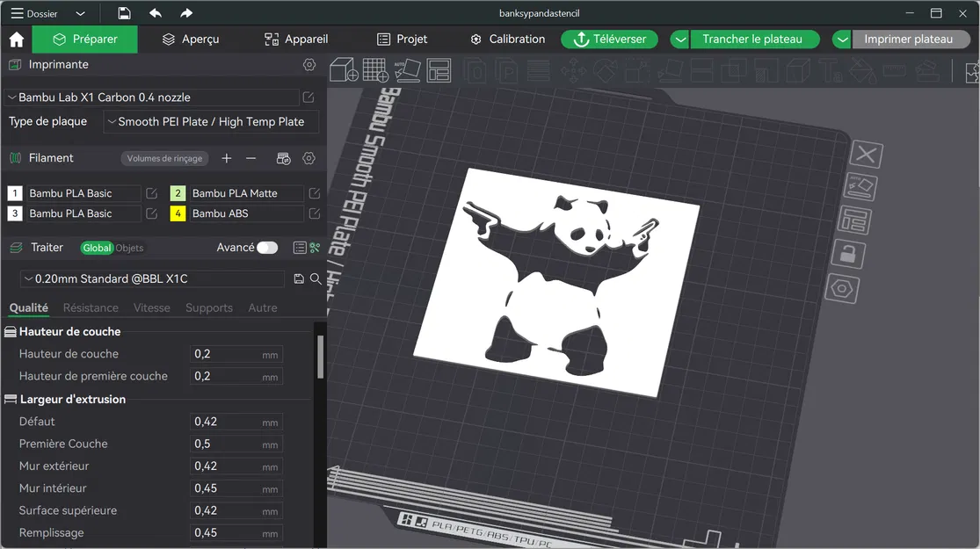The image size is (980, 549).
Task: Lock the current plate
Action: coord(848,254)
